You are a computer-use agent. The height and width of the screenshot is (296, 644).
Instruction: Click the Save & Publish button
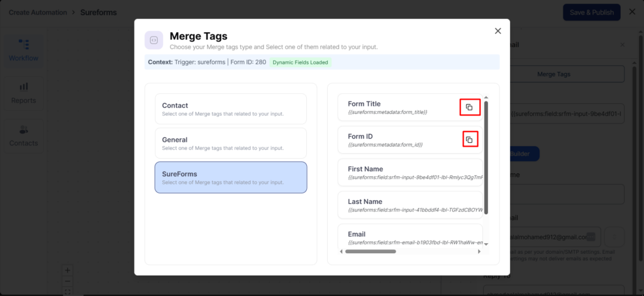(x=591, y=13)
